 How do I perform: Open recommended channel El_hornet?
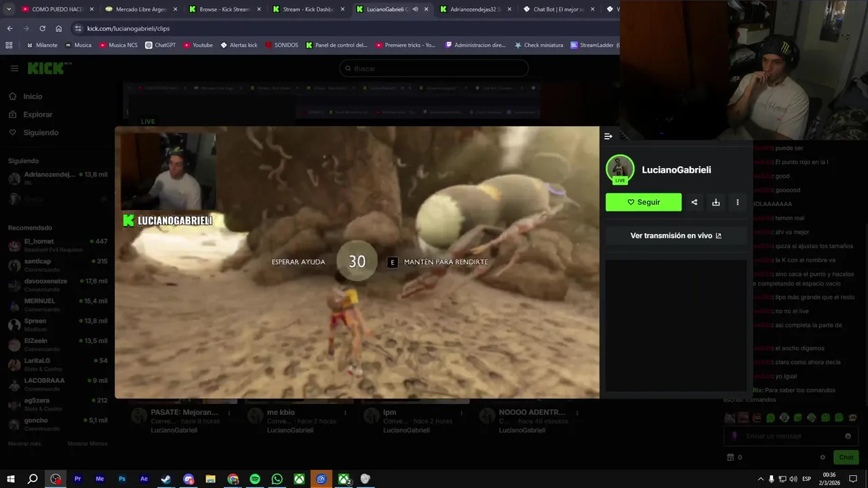58,245
